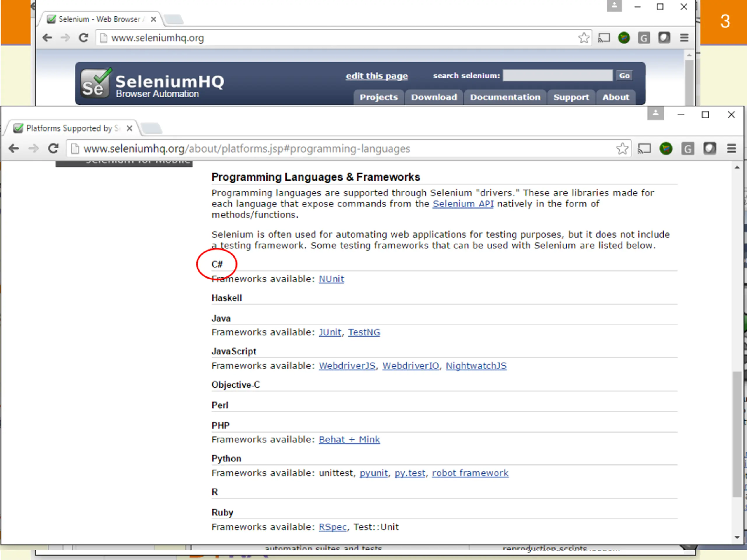Click the page's vertical scrollbar thumb
Screen dimensions: 747x560
pyautogui.click(x=737, y=434)
